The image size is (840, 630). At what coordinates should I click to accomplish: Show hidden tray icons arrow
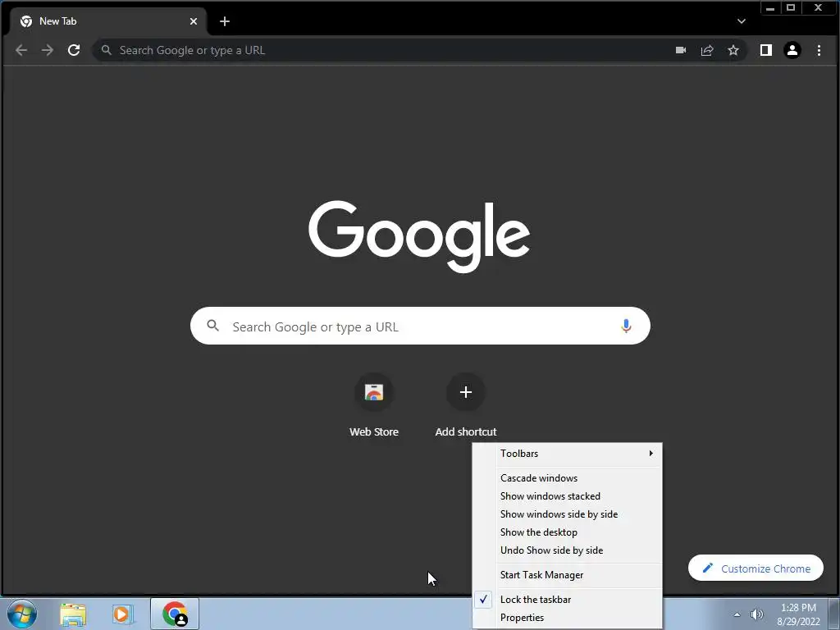tap(737, 614)
